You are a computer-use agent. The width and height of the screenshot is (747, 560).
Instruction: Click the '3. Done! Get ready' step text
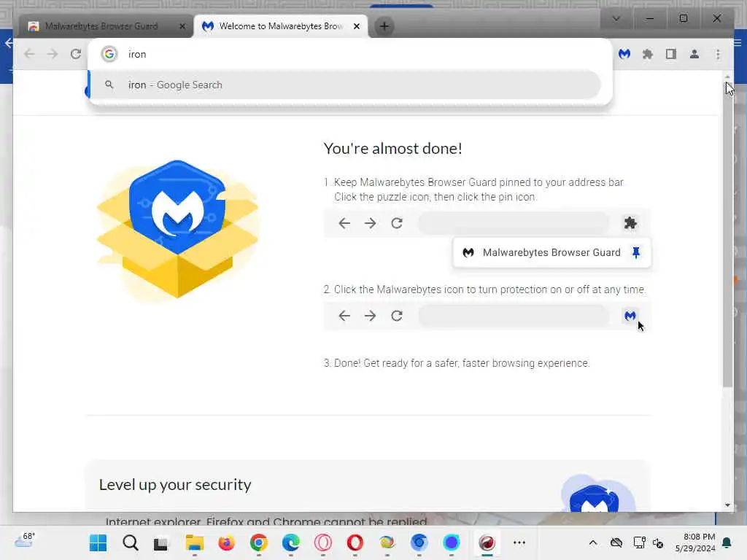point(457,363)
